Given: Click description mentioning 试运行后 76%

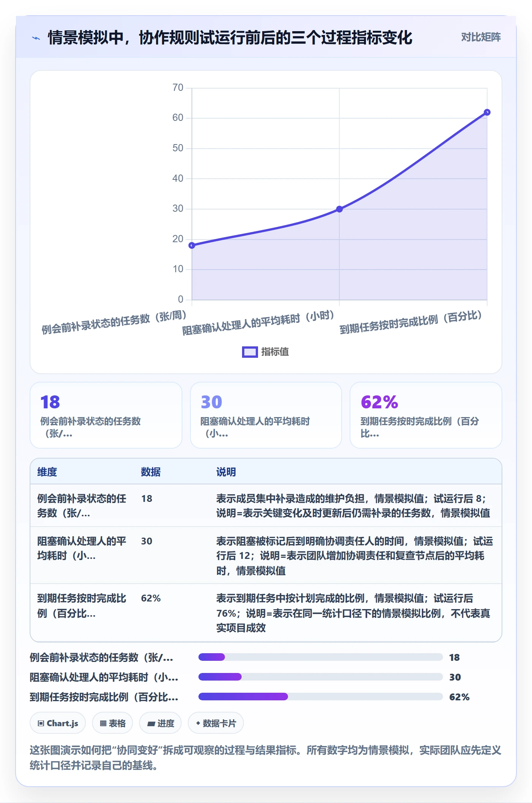Looking at the screenshot, I should (x=353, y=613).
